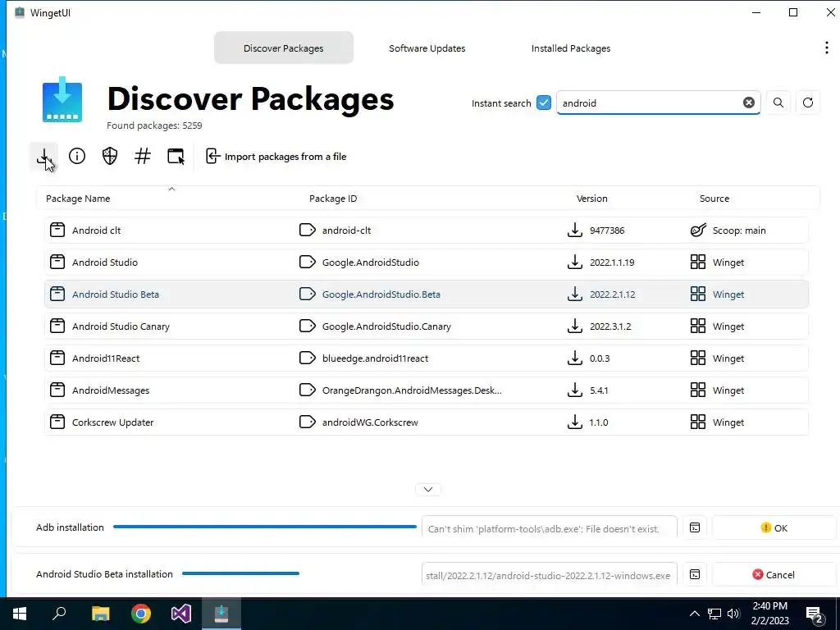Click the install as administrator shield icon

pos(110,156)
